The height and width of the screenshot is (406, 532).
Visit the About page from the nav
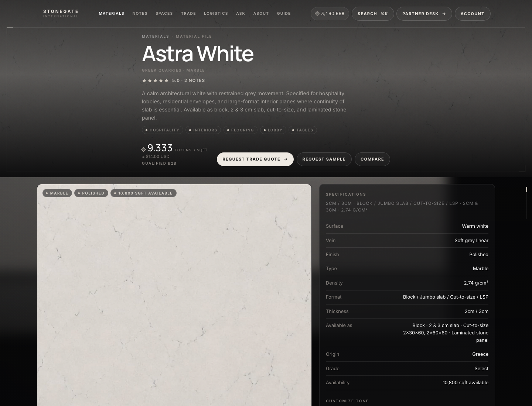[261, 14]
